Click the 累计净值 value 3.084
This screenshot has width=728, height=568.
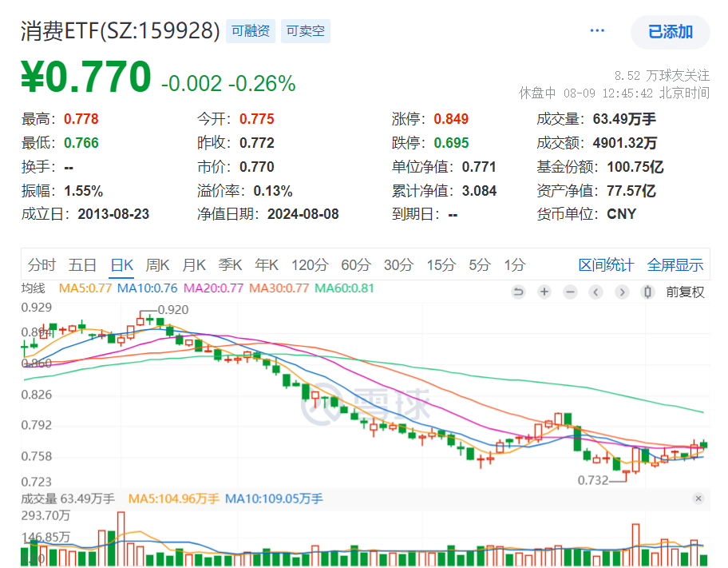pyautogui.click(x=479, y=191)
